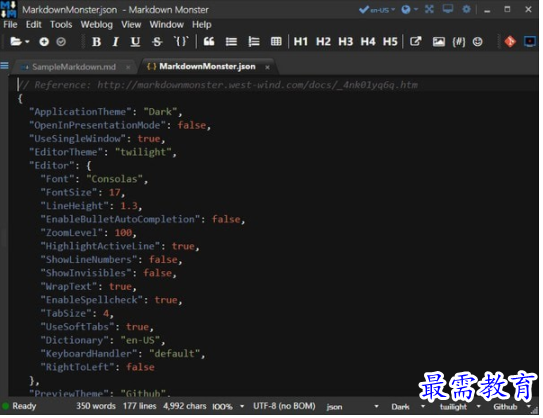Viewport: 543px width, 418px height.
Task: Expand the open file dropdown arrow
Action: click(x=27, y=42)
